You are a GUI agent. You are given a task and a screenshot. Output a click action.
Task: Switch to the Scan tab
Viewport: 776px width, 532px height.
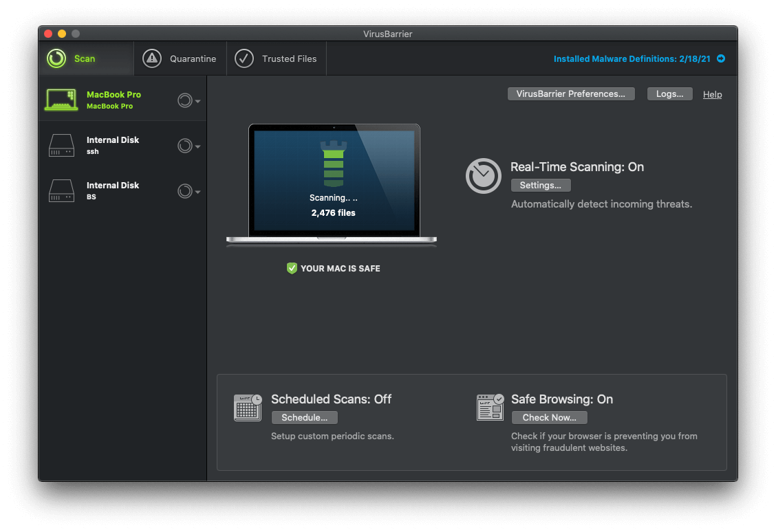(x=86, y=58)
